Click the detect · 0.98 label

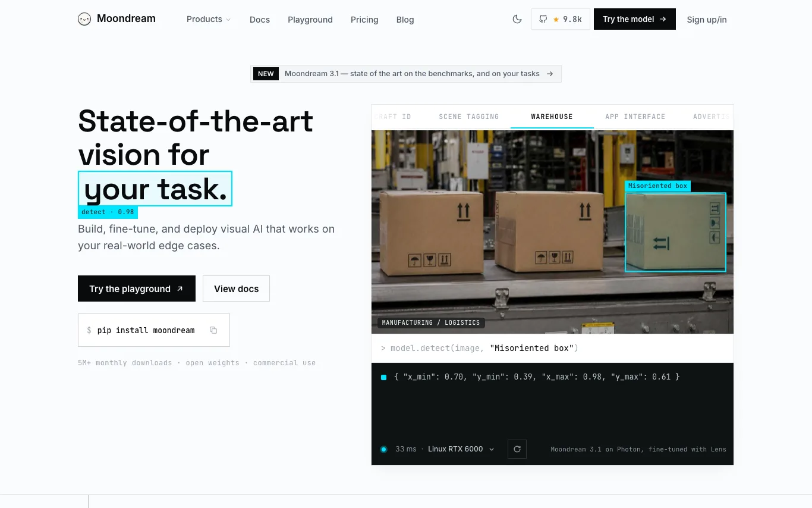108,212
